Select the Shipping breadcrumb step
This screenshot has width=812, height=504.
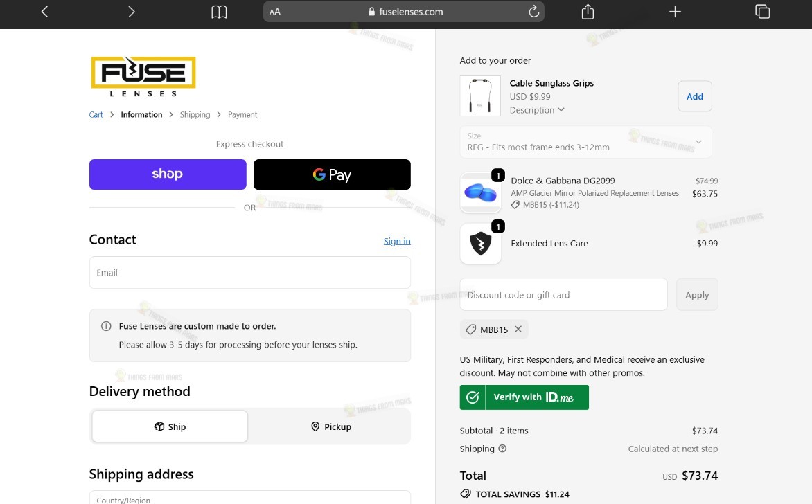tap(195, 114)
